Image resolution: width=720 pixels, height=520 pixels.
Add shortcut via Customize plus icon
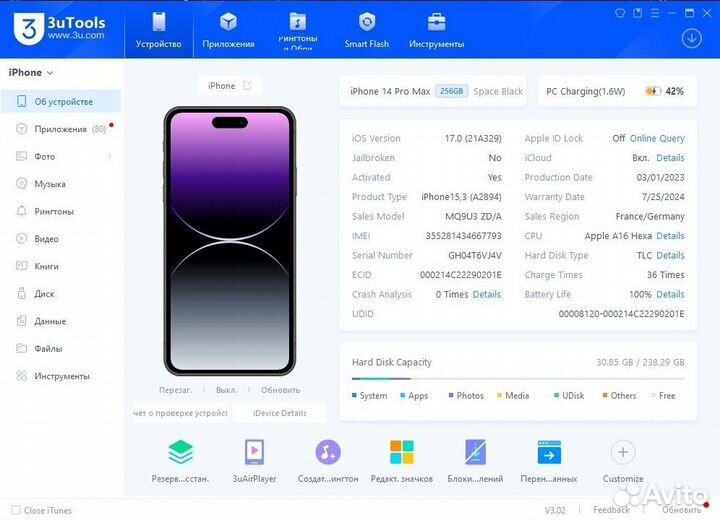(623, 452)
